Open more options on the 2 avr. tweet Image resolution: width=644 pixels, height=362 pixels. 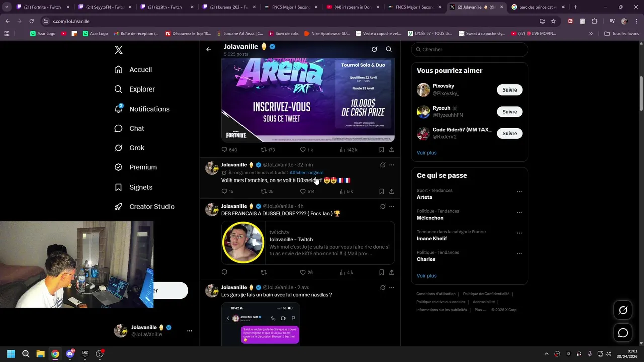[x=392, y=288]
